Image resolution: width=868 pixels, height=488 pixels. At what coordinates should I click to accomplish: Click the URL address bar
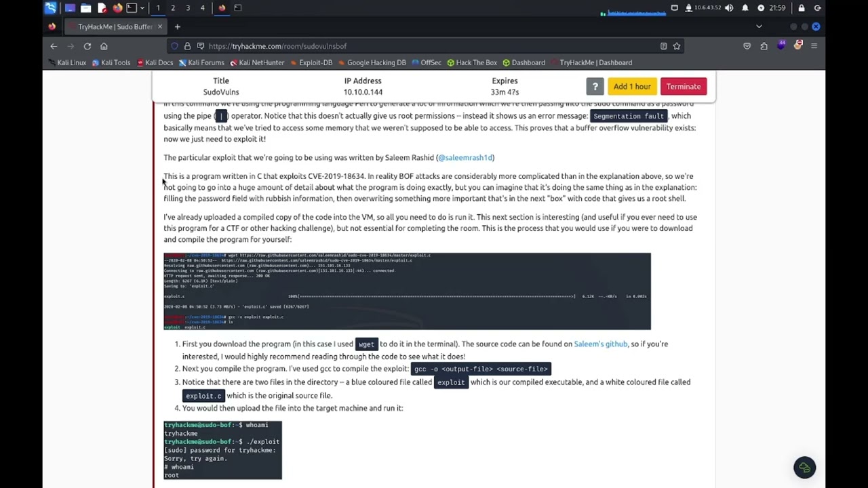(x=425, y=46)
